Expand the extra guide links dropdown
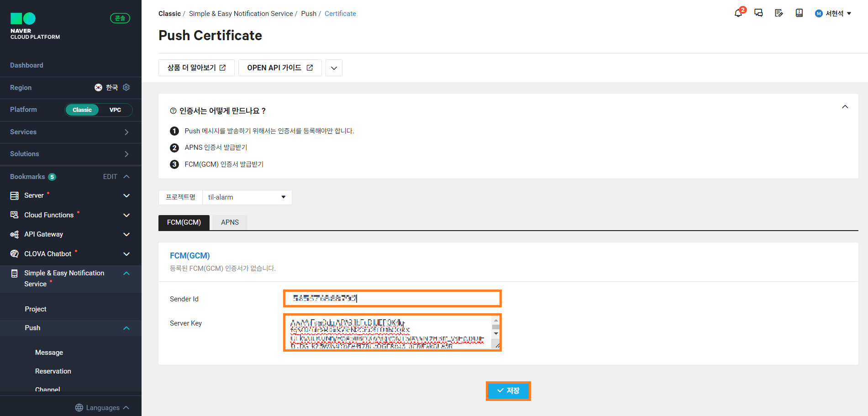868x416 pixels. [x=334, y=68]
